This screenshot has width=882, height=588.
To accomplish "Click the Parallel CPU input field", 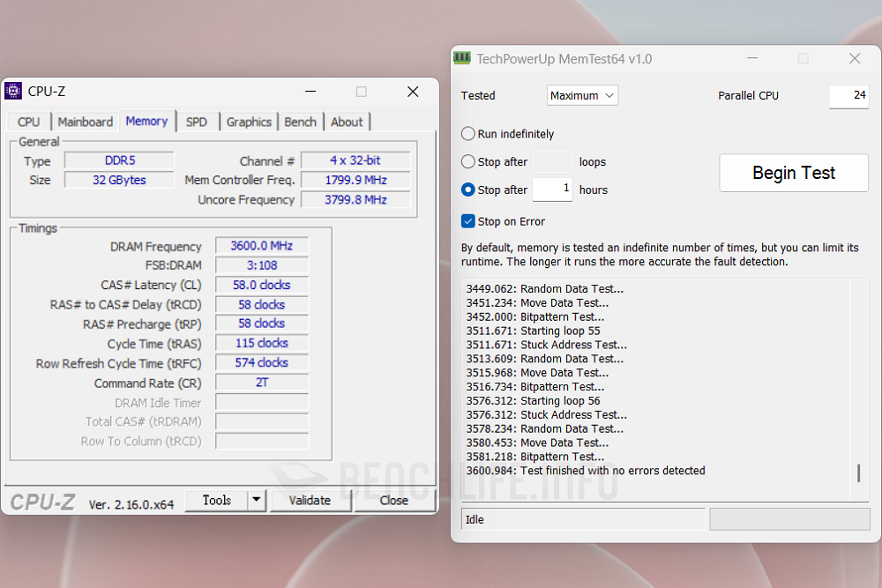I will point(848,95).
